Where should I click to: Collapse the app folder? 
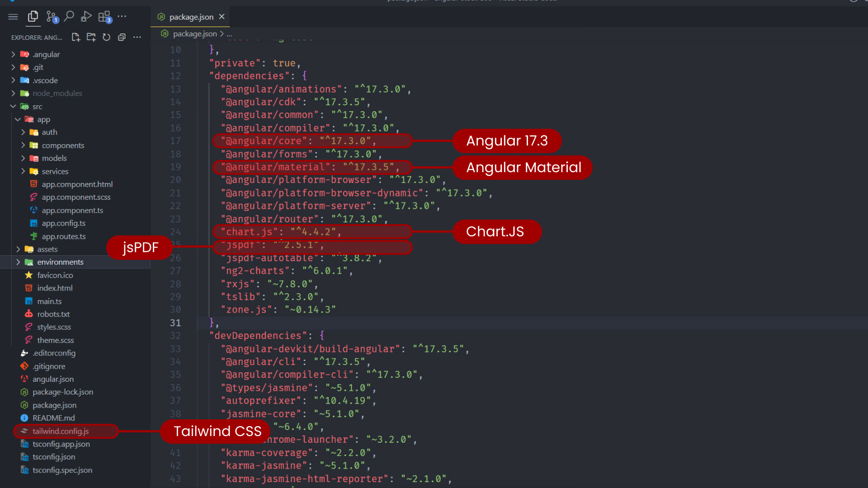(x=75, y=119)
